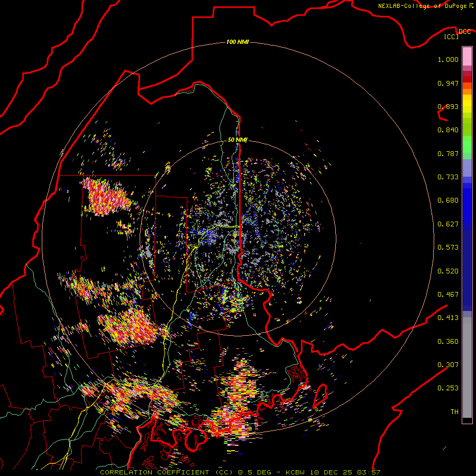The height and width of the screenshot is (476, 476).
Task: Select the 0.947 legend value
Action: pyautogui.click(x=448, y=83)
